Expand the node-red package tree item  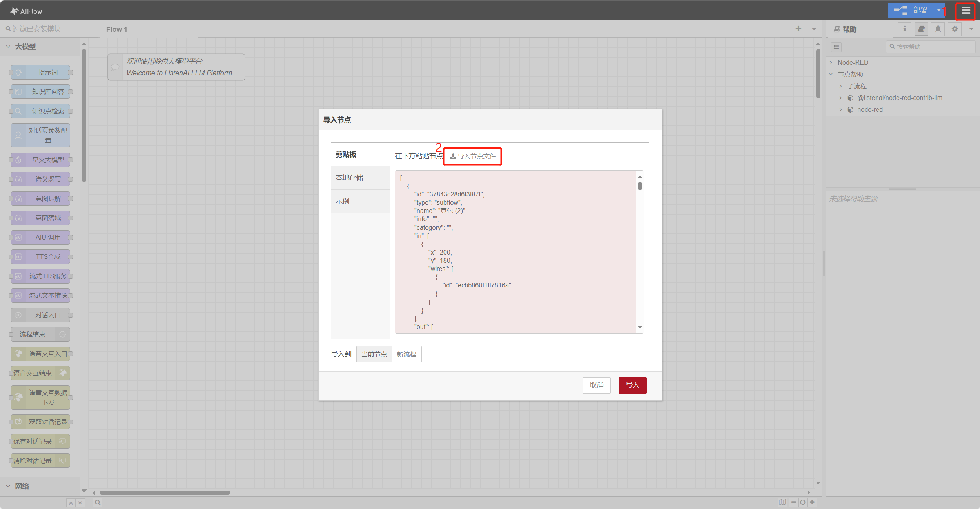(x=840, y=109)
